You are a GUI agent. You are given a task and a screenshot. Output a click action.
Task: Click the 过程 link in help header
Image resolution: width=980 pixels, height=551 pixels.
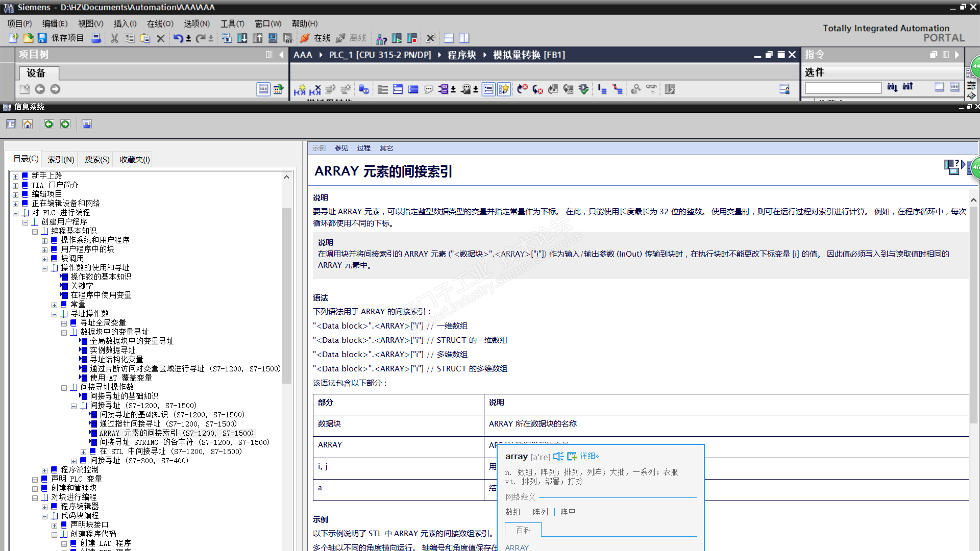(363, 148)
